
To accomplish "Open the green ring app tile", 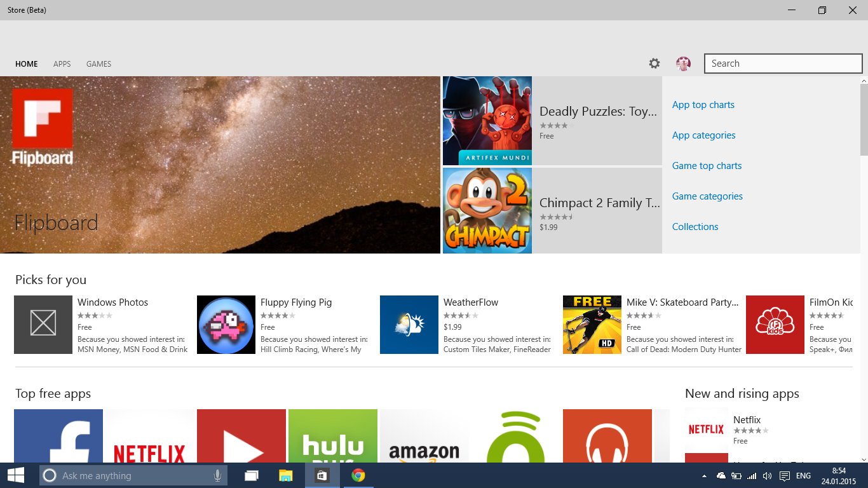I will click(x=516, y=436).
